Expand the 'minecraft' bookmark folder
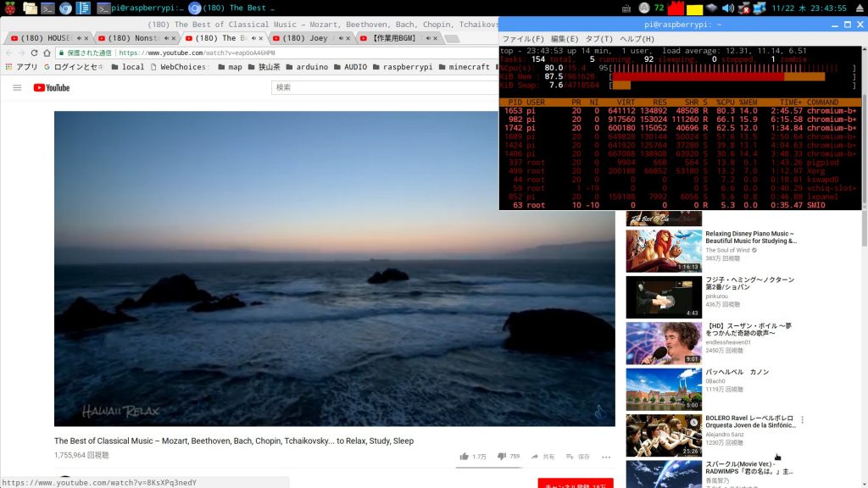The height and width of the screenshot is (488, 868). click(x=464, y=67)
